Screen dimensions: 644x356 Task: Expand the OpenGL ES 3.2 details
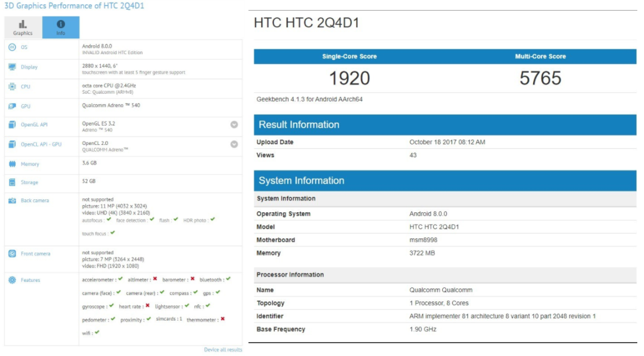[234, 124]
